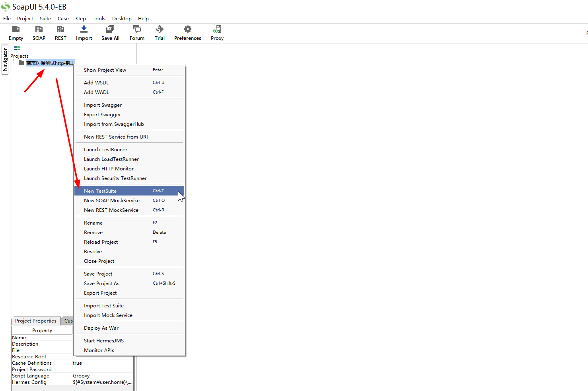Select Resolve in context menu

pyautogui.click(x=129, y=251)
